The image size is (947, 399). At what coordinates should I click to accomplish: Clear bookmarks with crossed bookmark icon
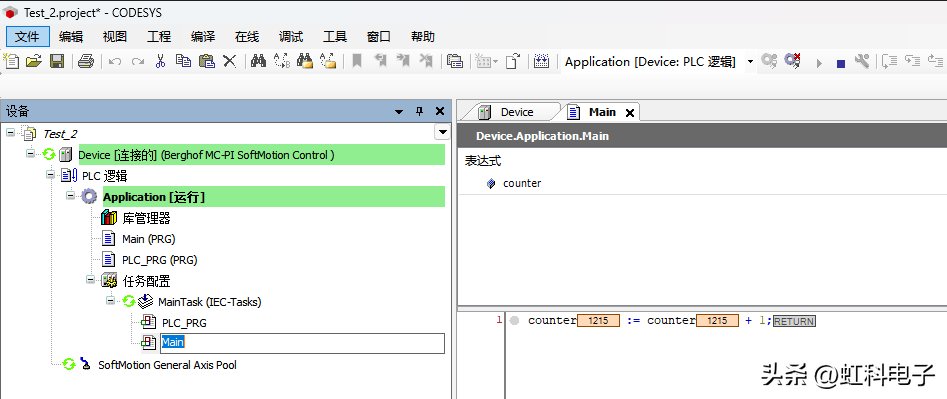[x=426, y=61]
